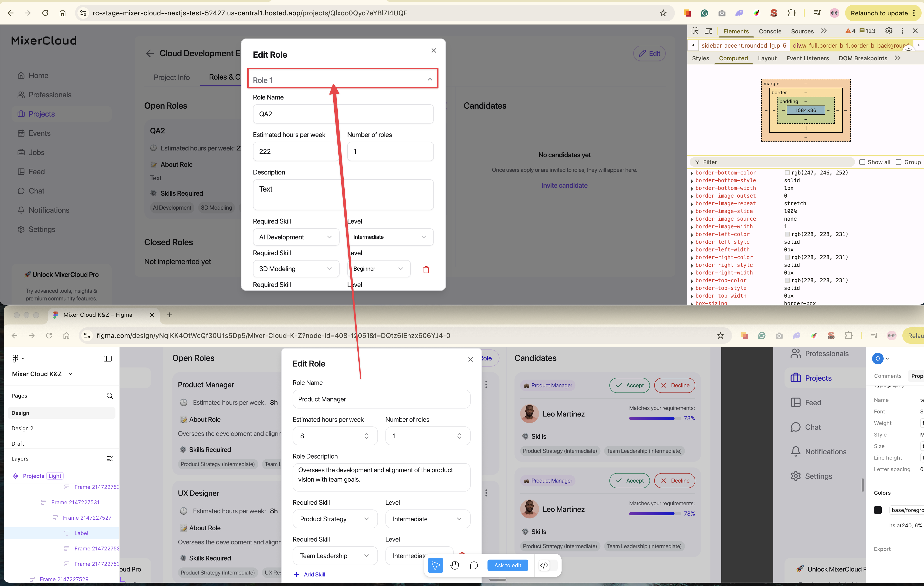The image size is (924, 586).
Task: Select the Figma hand tool
Action: [454, 565]
